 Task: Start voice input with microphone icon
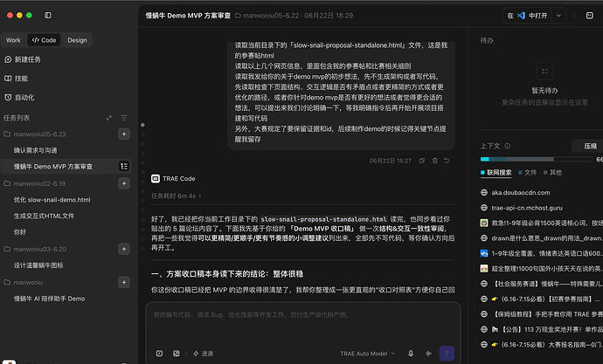click(411, 354)
